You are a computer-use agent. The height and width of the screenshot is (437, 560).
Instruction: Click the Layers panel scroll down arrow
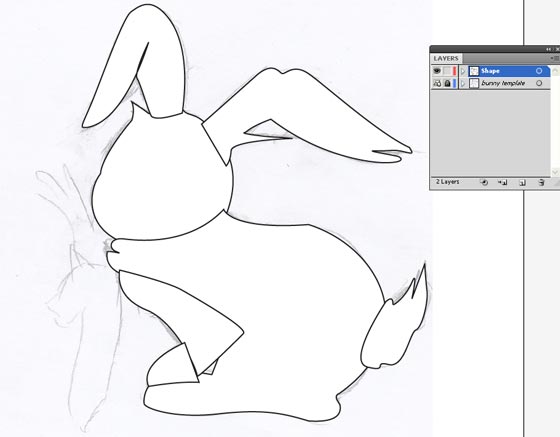[x=555, y=172]
